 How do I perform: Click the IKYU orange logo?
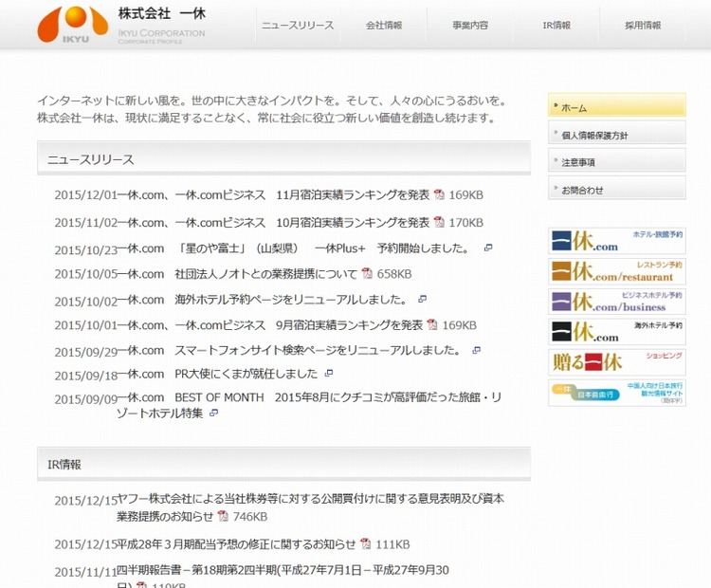click(73, 25)
